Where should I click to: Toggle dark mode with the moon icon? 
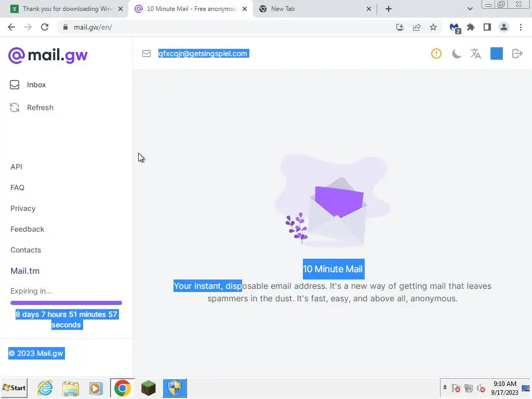coord(456,54)
